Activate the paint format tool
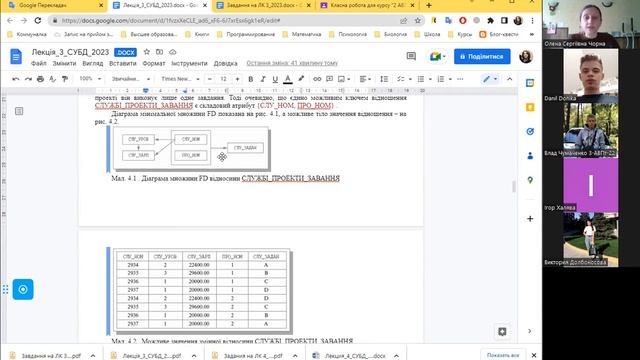 (x=65, y=79)
